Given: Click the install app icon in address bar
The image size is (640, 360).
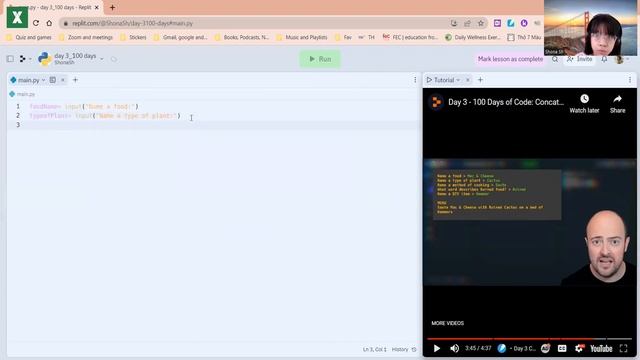Looking at the screenshot, I should [x=454, y=23].
